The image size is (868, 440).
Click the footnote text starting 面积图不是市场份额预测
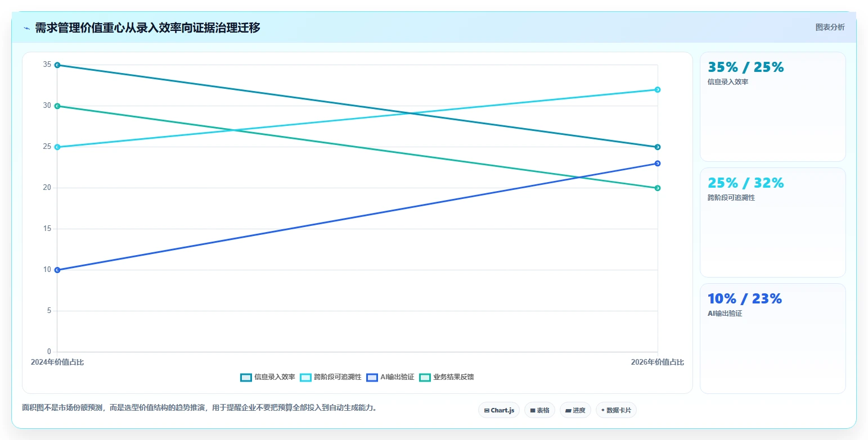click(x=199, y=408)
